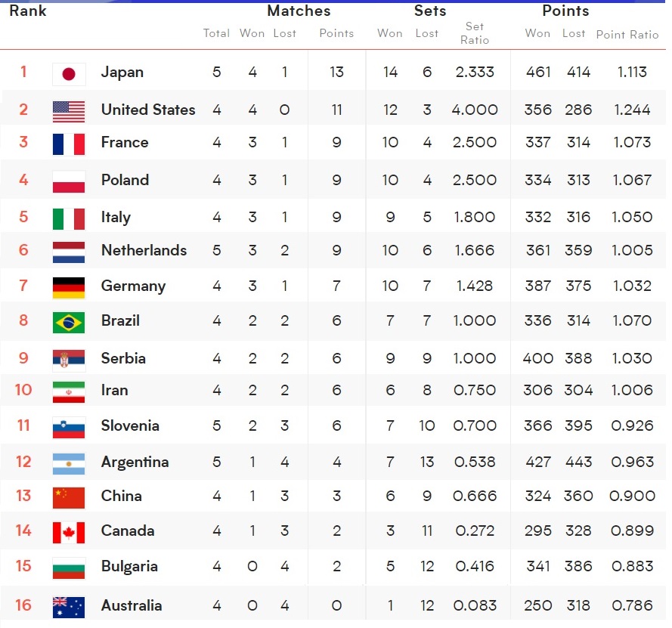This screenshot has height=628, width=672.
Task: Open the Netherlands team link
Action: click(x=144, y=250)
